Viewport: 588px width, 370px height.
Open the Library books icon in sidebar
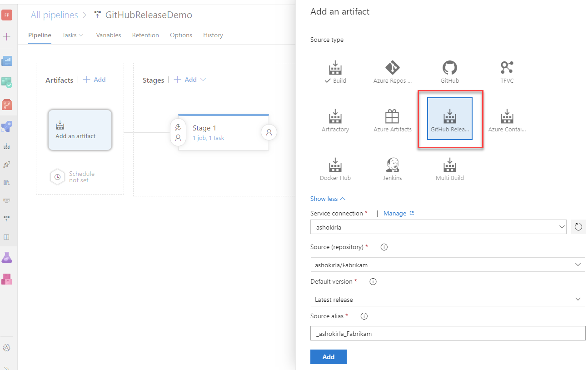(x=7, y=182)
